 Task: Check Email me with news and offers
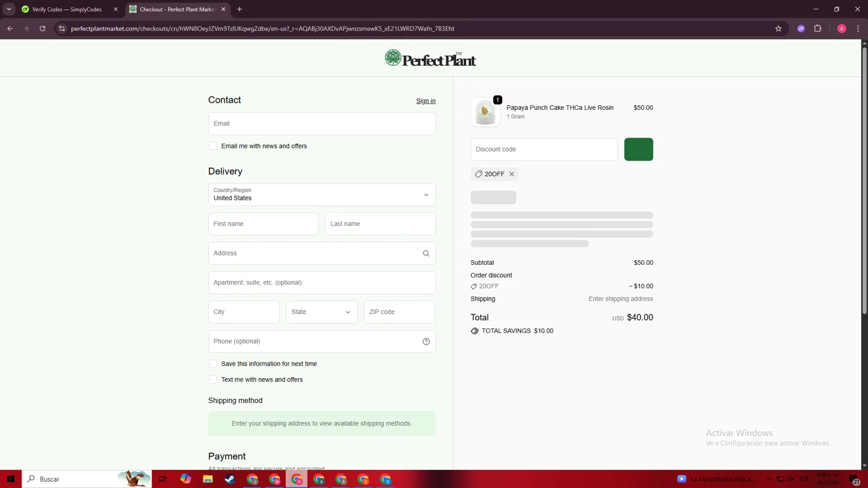pyautogui.click(x=213, y=146)
